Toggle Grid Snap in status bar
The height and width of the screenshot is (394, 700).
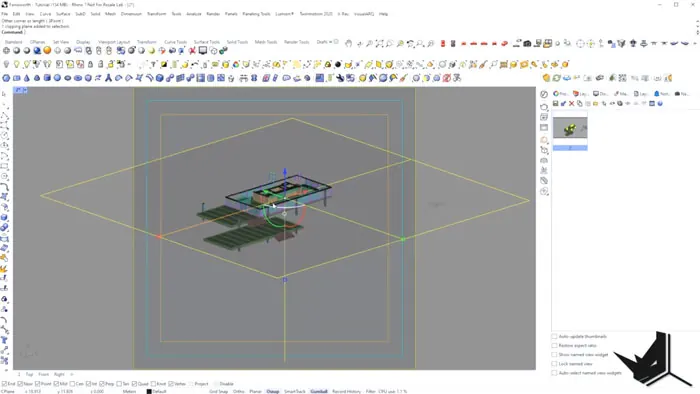click(219, 391)
